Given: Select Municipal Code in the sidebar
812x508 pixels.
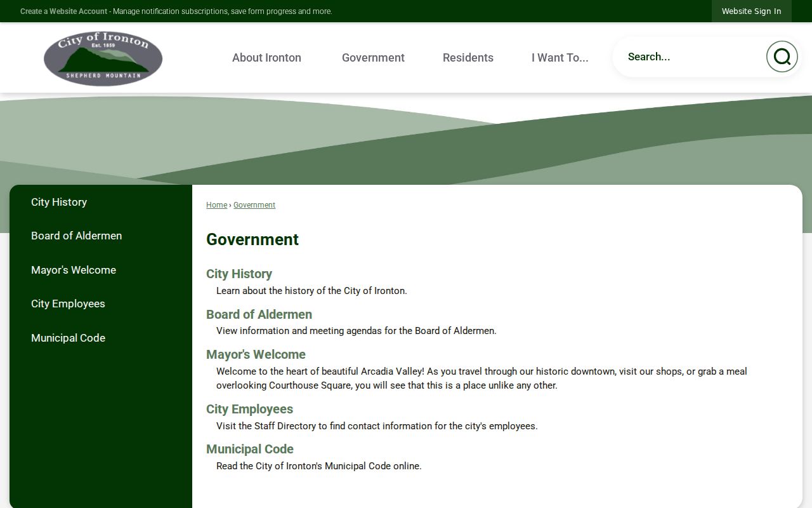Looking at the screenshot, I should (x=101, y=338).
